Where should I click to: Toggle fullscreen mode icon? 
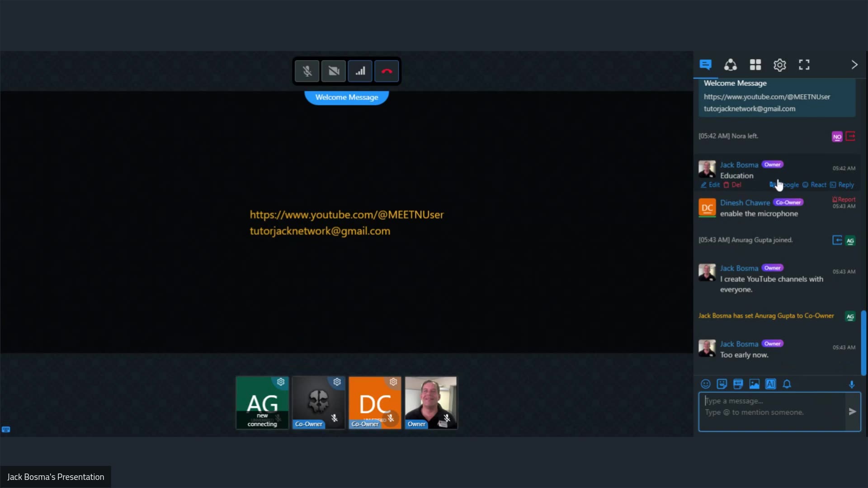point(804,65)
